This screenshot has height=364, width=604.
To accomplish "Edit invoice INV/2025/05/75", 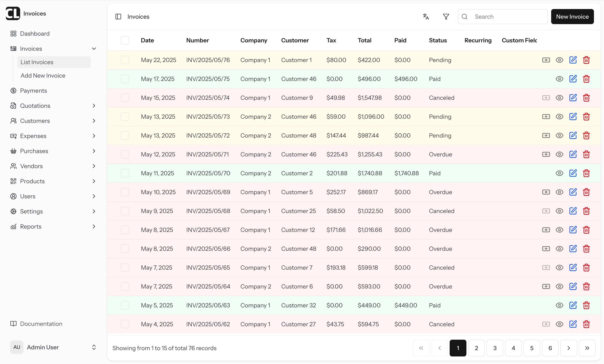I will click(573, 79).
